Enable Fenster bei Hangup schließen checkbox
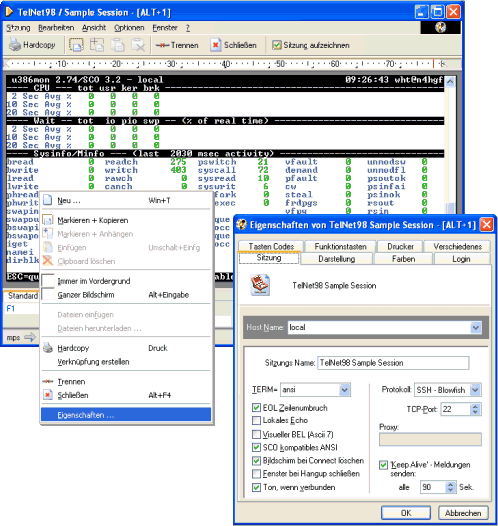This screenshot has height=526, width=498. [256, 473]
